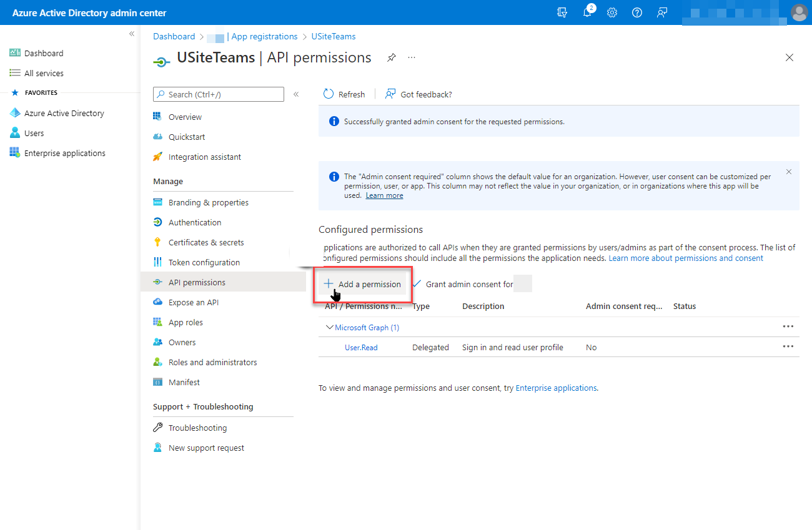812x530 pixels.
Task: Close the API permissions blade
Action: 790,57
